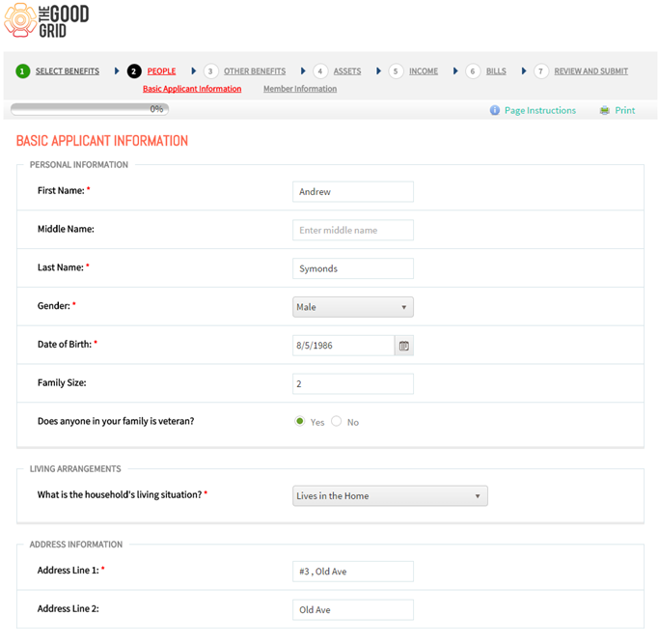The image size is (659, 644).
Task: Click the 'Address Line 1:' label
Action: (x=69, y=571)
